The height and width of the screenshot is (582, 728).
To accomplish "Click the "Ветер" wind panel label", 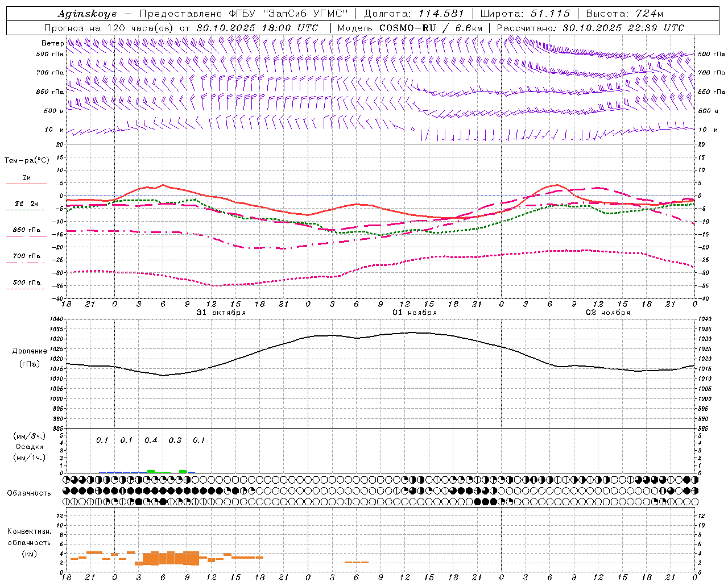I will (x=52, y=43).
